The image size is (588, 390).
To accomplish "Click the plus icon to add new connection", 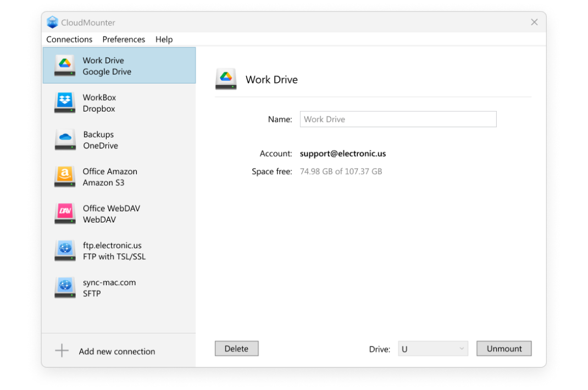I will pyautogui.click(x=61, y=351).
